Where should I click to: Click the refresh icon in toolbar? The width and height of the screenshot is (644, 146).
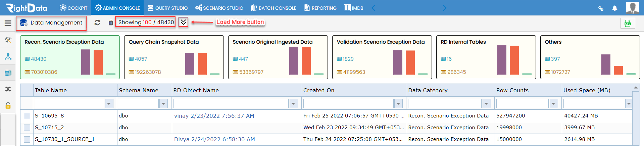[97, 22]
